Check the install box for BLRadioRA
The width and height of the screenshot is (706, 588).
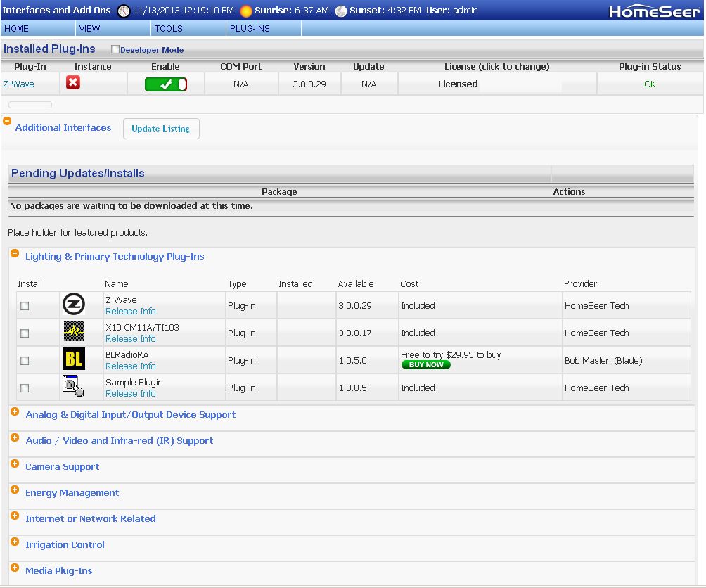[25, 361]
